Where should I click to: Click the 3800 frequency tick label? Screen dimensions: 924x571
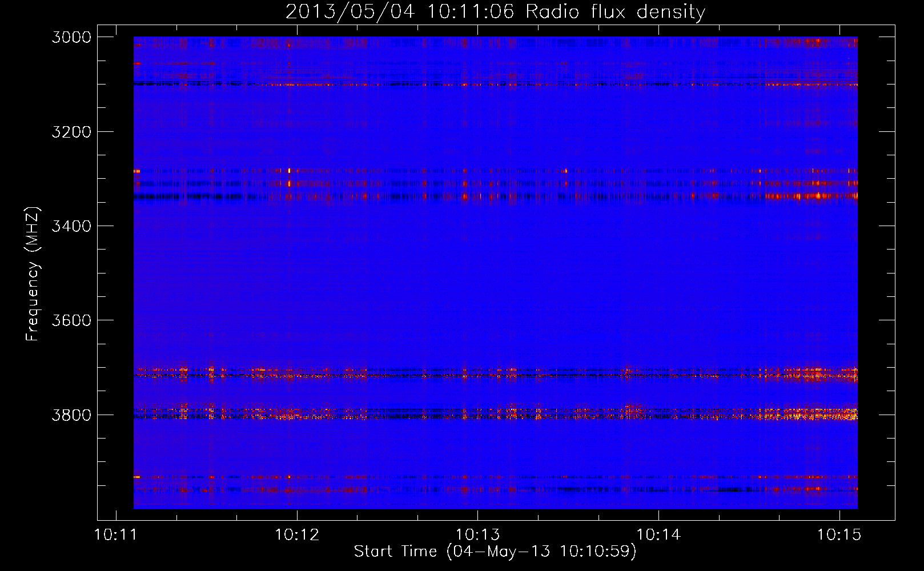(71, 415)
